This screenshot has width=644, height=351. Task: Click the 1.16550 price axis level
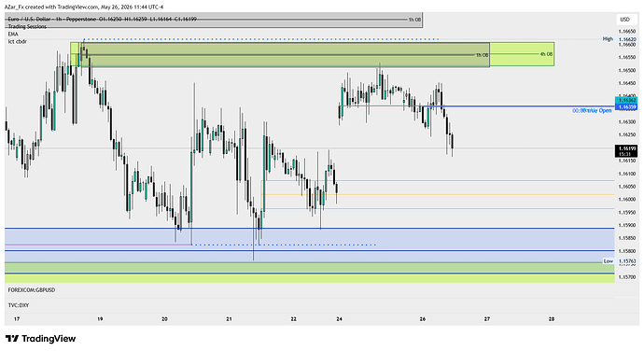pyautogui.click(x=627, y=58)
